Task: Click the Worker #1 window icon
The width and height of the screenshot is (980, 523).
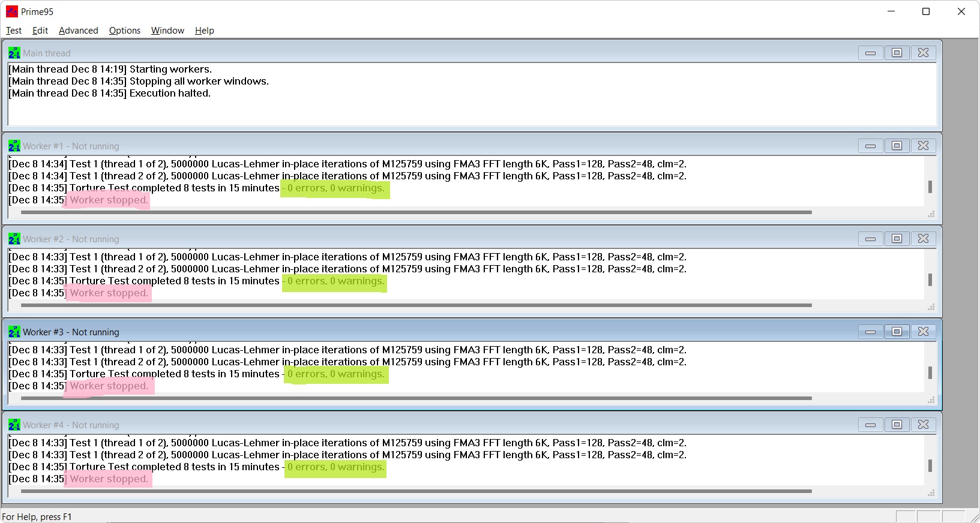Action: [14, 146]
